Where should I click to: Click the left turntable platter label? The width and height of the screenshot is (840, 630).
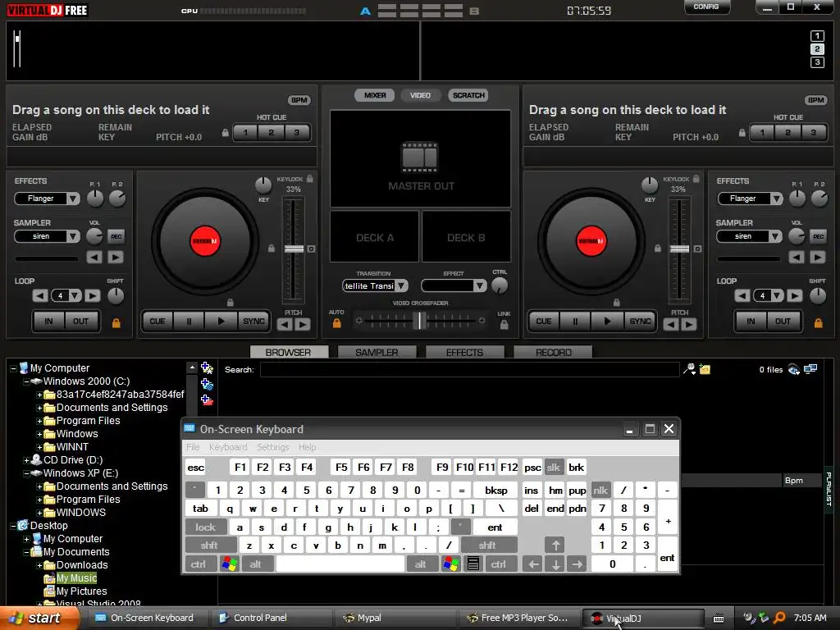(205, 241)
